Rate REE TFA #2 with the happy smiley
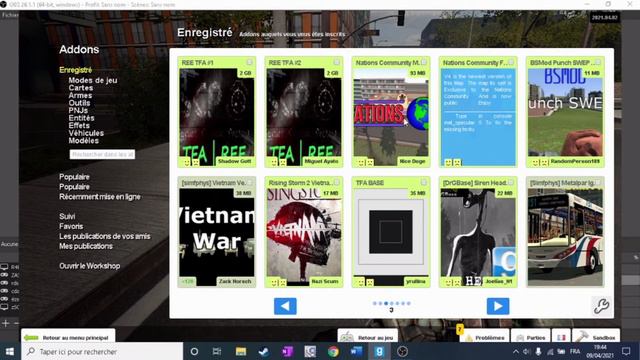Image resolution: width=640 pixels, height=360 pixels. pos(274,162)
